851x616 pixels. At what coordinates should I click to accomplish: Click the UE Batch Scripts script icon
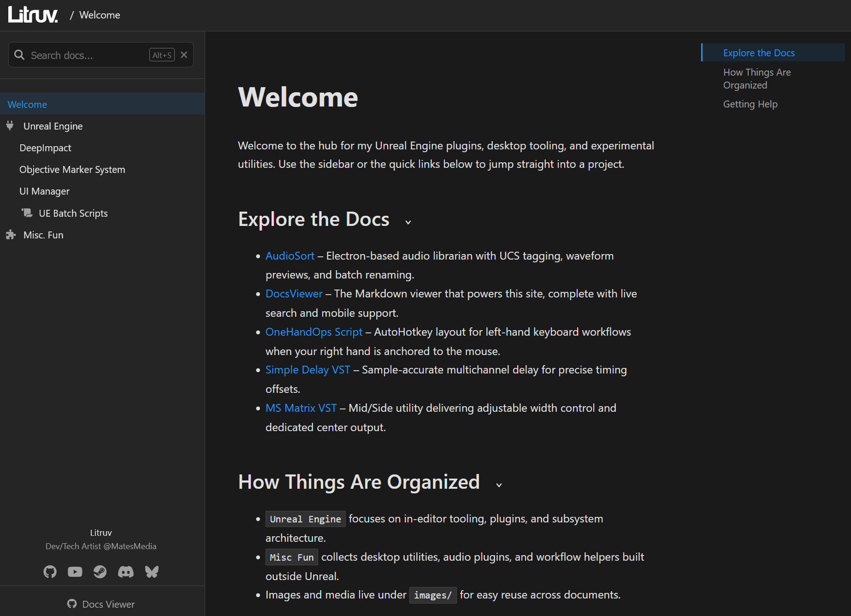point(27,213)
